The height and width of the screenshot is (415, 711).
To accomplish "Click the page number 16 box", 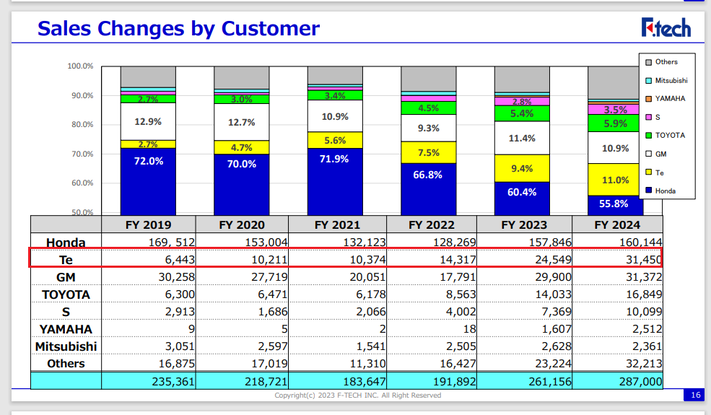I will point(696,395).
